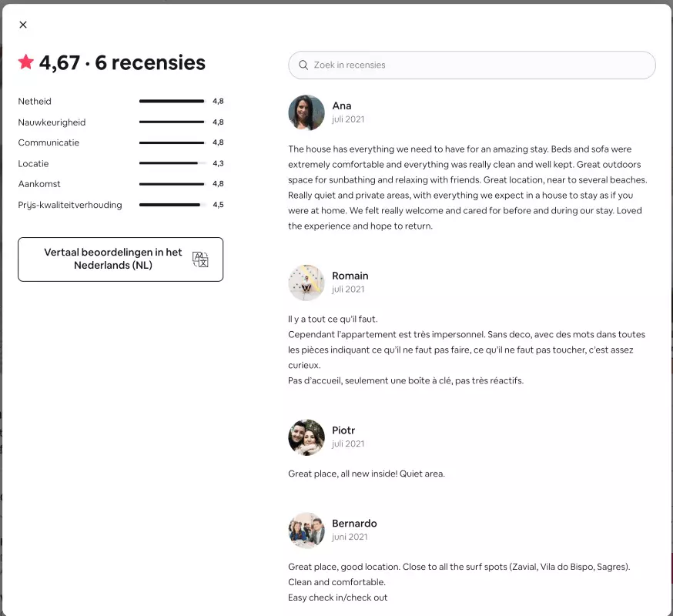Click the Locatie rating bar
The width and height of the screenshot is (673, 616).
tap(172, 163)
